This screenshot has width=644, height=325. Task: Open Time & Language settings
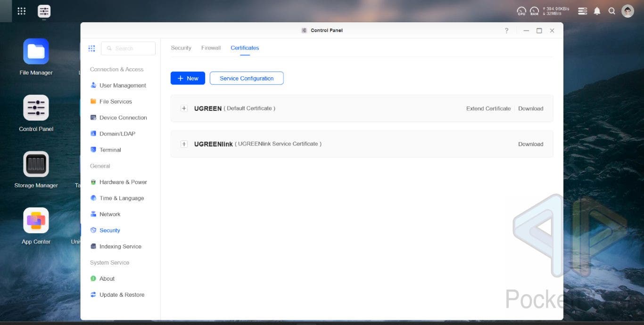(x=117, y=198)
